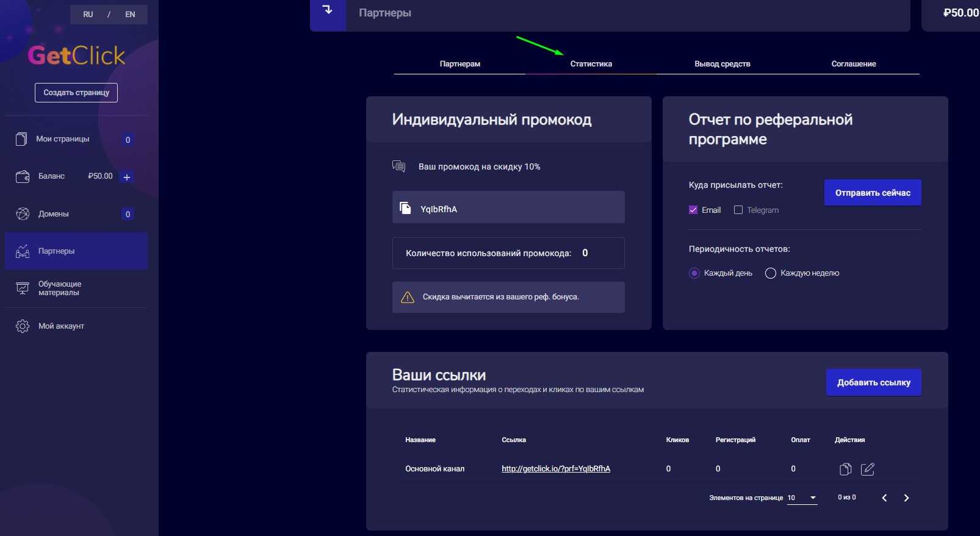Edit the Основной канал link with pencil icon
Screen dimensions: 980x536
tap(867, 469)
